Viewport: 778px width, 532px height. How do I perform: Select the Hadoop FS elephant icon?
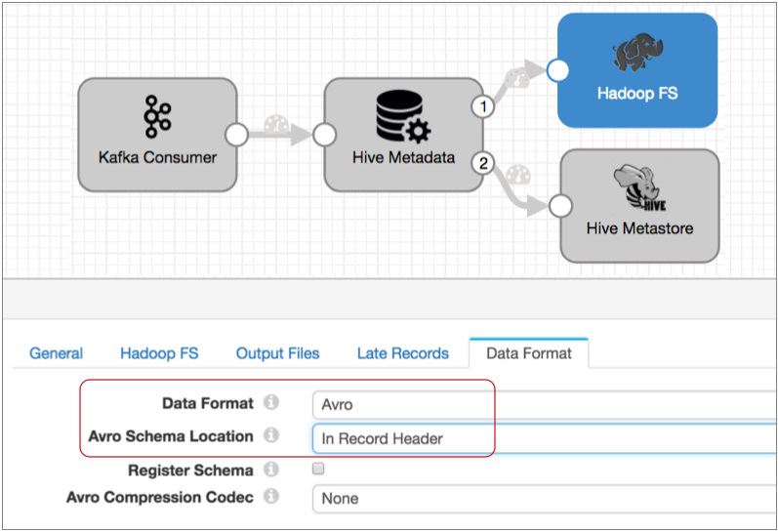637,55
